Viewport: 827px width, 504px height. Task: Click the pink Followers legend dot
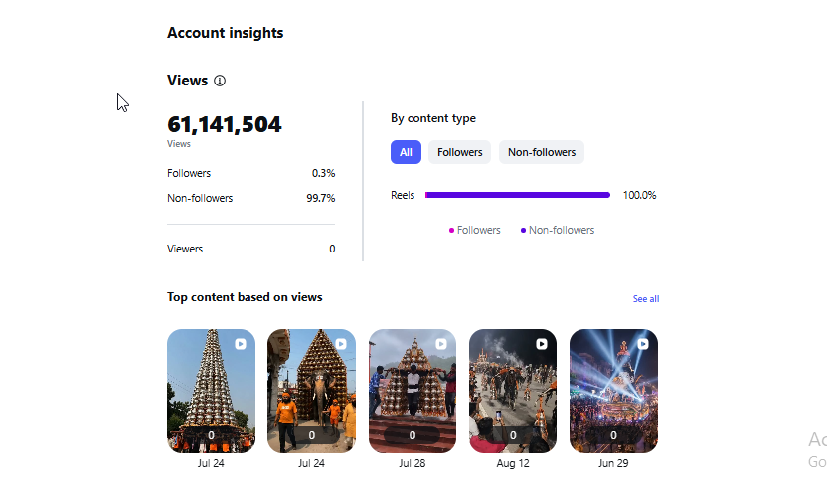pyautogui.click(x=451, y=231)
